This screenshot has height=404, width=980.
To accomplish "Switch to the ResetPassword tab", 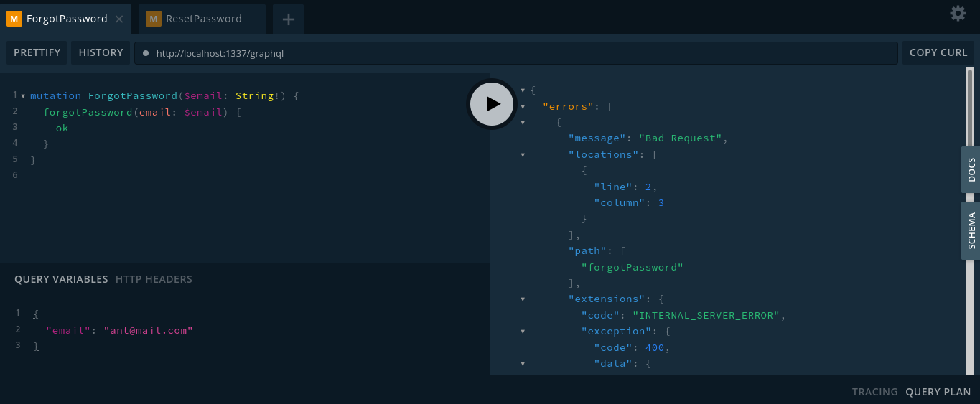I will click(x=202, y=19).
